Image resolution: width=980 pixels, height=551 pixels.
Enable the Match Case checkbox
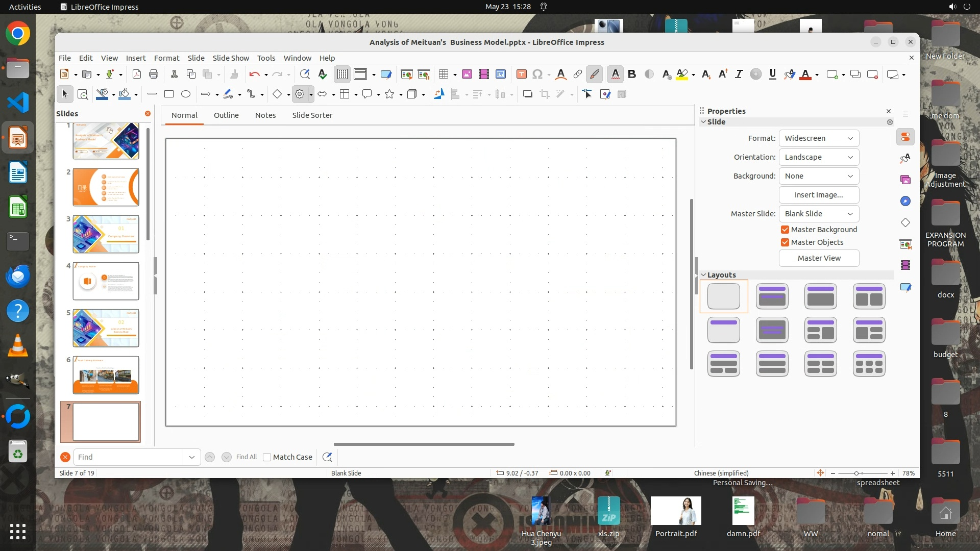pyautogui.click(x=267, y=457)
